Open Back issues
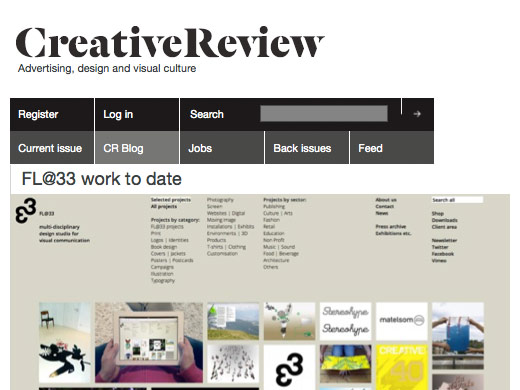 pos(307,148)
